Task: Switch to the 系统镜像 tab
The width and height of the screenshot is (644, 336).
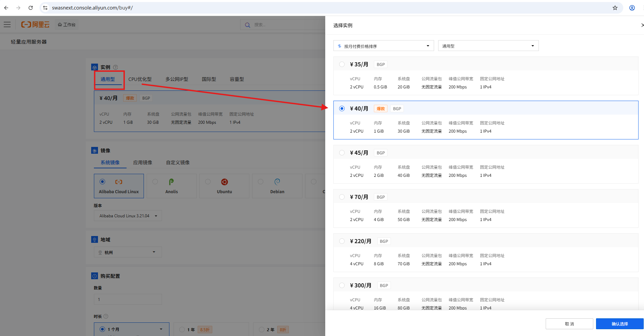Action: pyautogui.click(x=110, y=163)
